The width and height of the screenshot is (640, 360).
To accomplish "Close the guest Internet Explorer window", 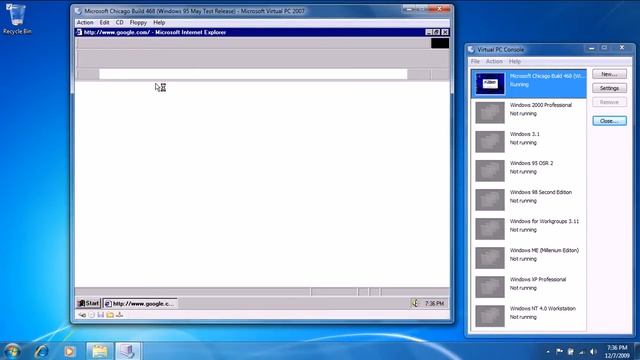I will click(445, 32).
